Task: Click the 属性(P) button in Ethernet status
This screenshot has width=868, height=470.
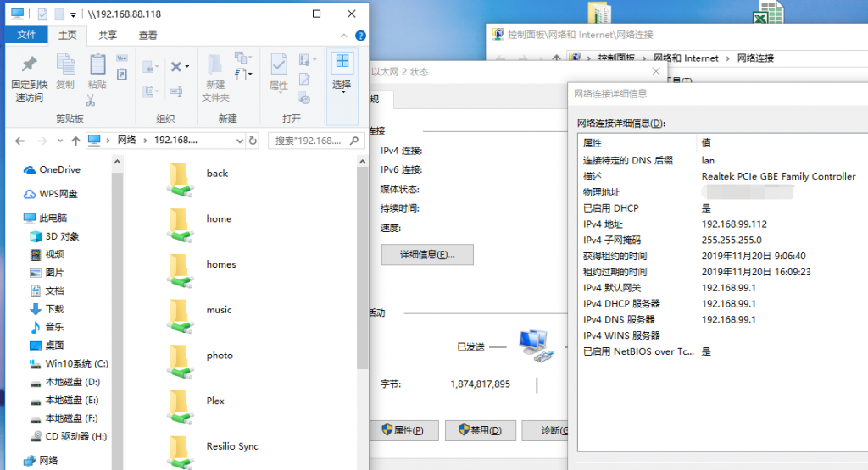Action: tap(403, 430)
